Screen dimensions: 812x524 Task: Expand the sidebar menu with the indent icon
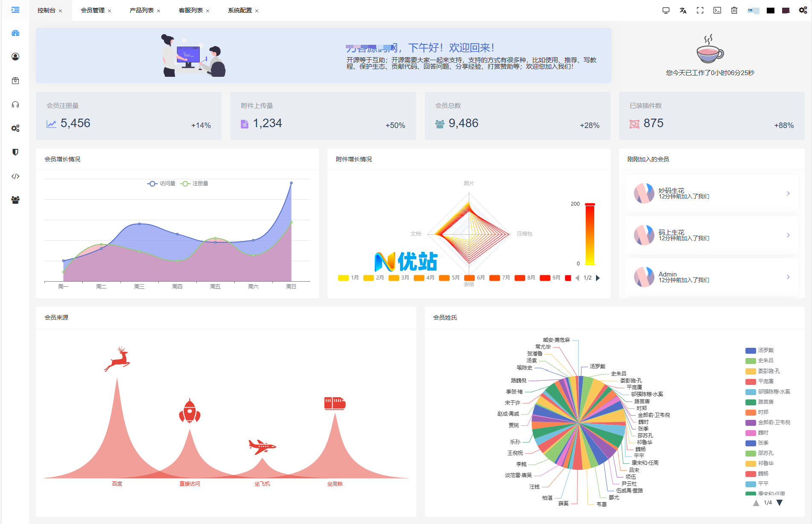[15, 10]
